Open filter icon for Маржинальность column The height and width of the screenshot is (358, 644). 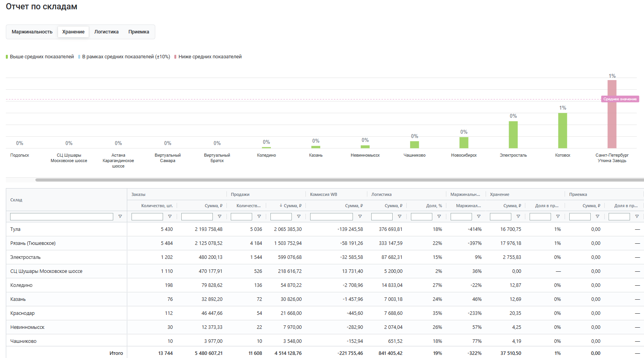point(479,217)
